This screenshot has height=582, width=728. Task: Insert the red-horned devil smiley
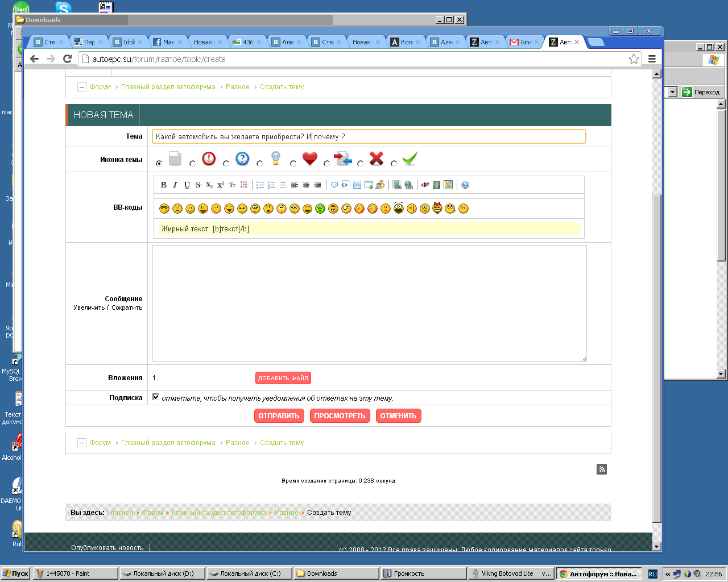(x=437, y=208)
